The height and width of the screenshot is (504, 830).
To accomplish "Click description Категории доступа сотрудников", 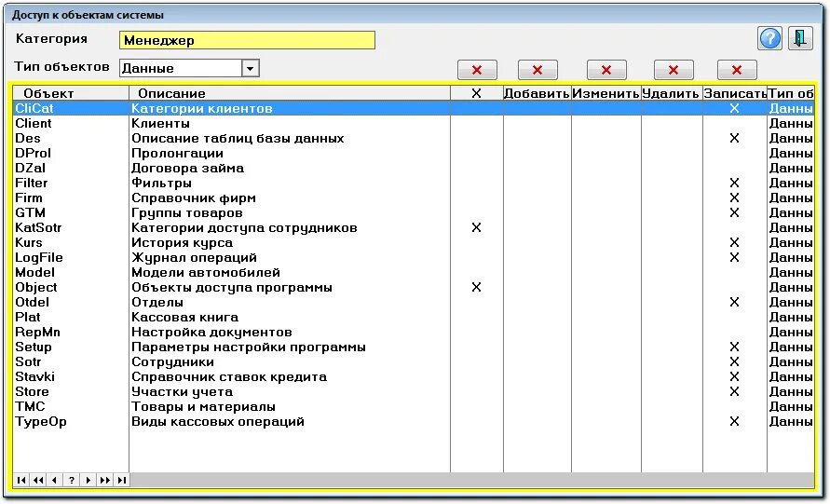I will (244, 227).
